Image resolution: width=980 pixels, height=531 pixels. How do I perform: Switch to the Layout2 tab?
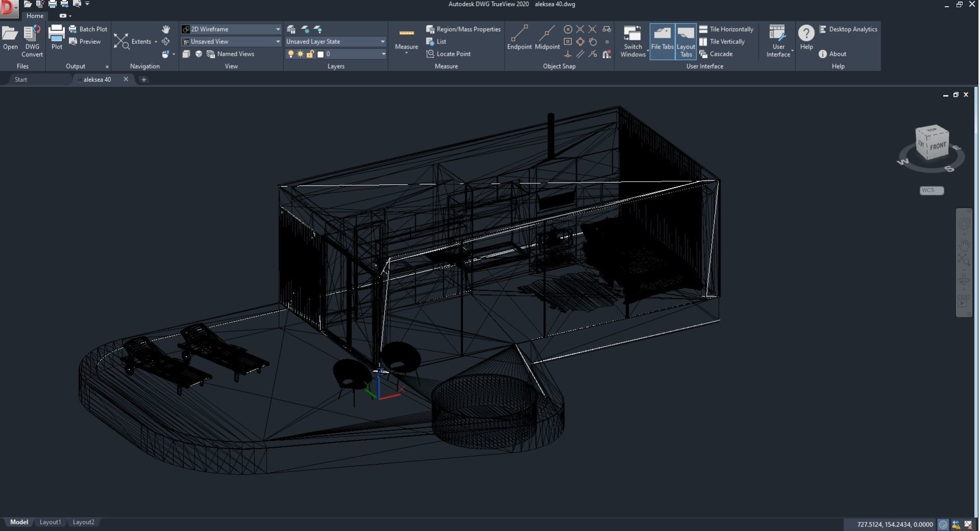coord(83,522)
